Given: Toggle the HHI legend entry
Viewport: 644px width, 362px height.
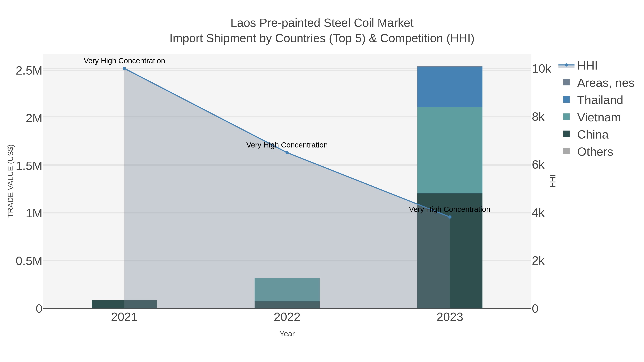Looking at the screenshot, I should pyautogui.click(x=578, y=66).
